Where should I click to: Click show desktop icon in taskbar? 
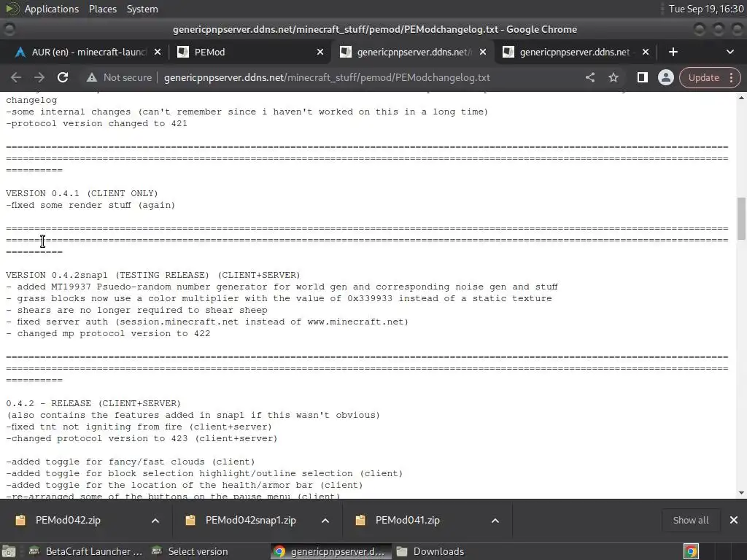click(x=9, y=551)
